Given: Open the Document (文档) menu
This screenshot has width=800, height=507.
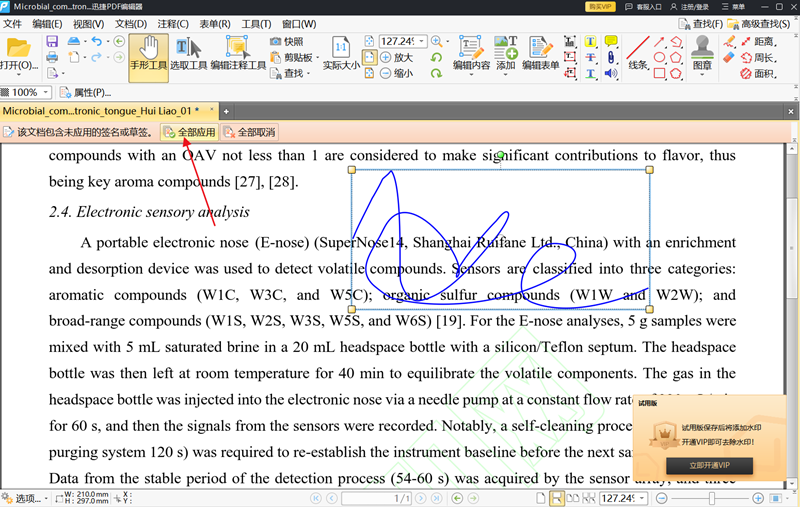Looking at the screenshot, I should [x=130, y=24].
